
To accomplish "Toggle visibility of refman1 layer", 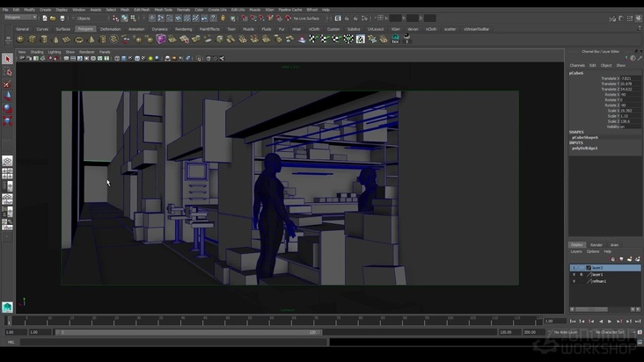I will point(574,281).
